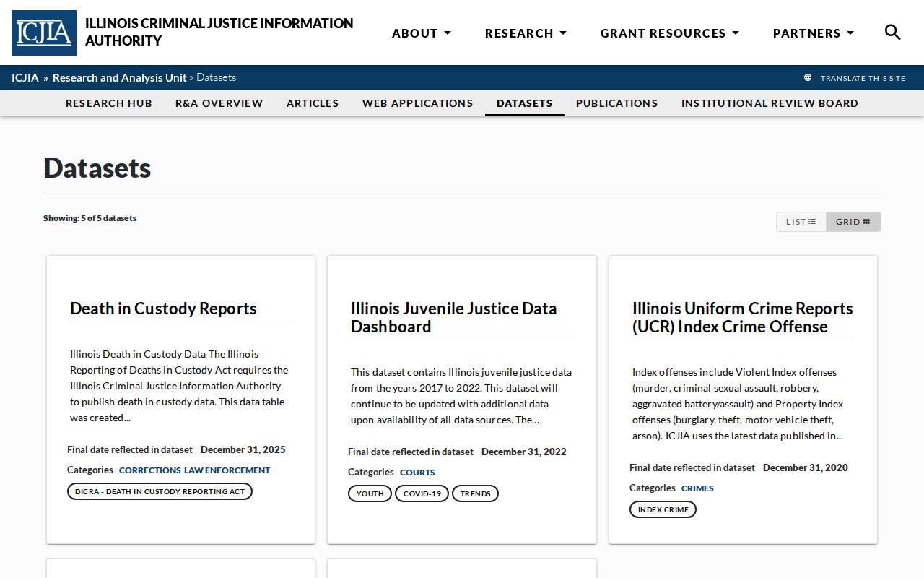
Task: Open the About dropdown menu
Action: (422, 33)
